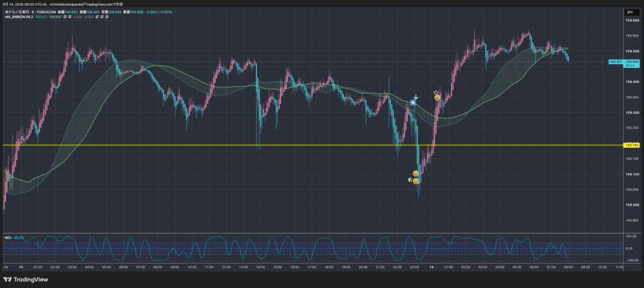The image size is (644, 288).
Task: Click the 159.500 price axis label
Action: point(633,52)
